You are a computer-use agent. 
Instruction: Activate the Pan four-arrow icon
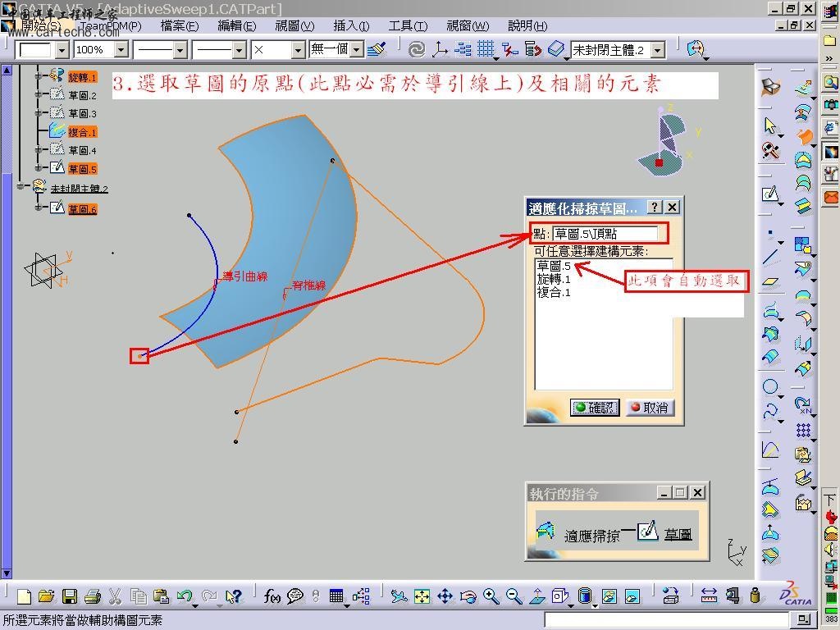click(445, 596)
